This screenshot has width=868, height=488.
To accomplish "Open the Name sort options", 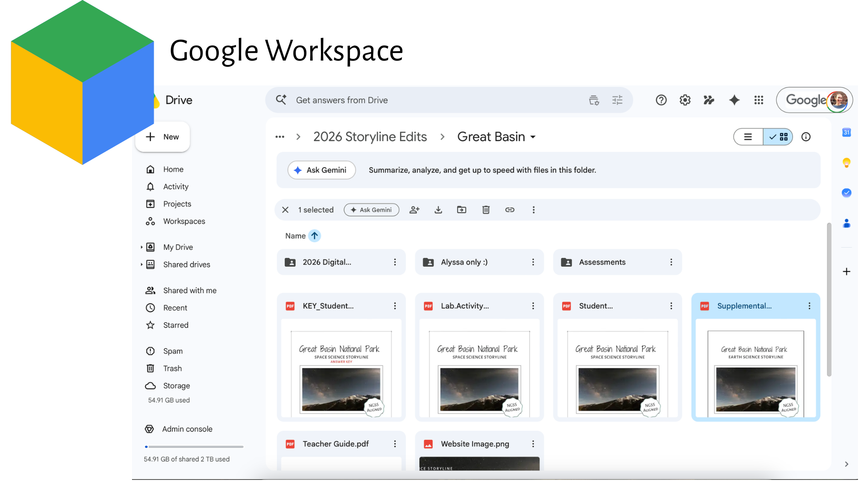I will coord(295,236).
